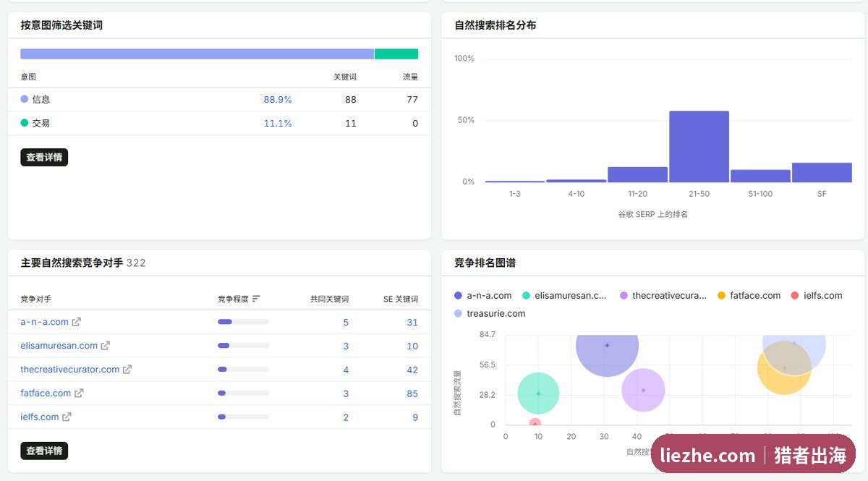Screen dimensions: 868x481
Task: Click common keywords value 5 for a-n-a.com
Action: click(346, 323)
